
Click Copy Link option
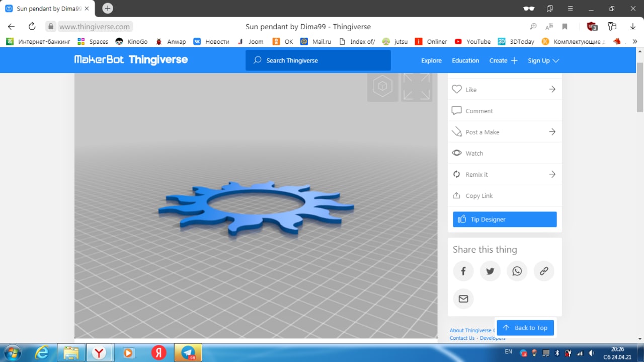pos(505,195)
